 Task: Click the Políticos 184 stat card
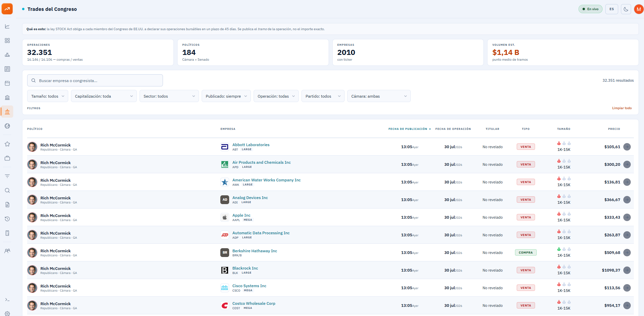(253, 53)
